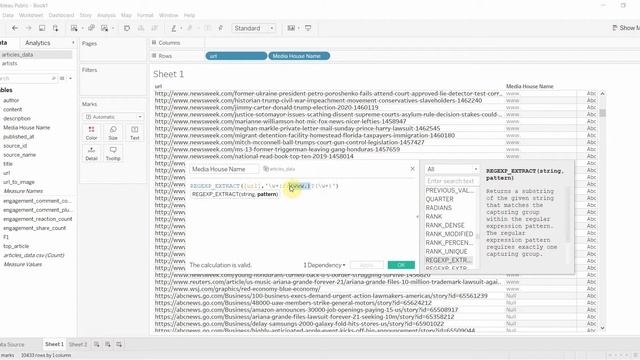This screenshot has width=640, height=360.
Task: Click the Apply button in calculation editor
Action: tap(367, 265)
